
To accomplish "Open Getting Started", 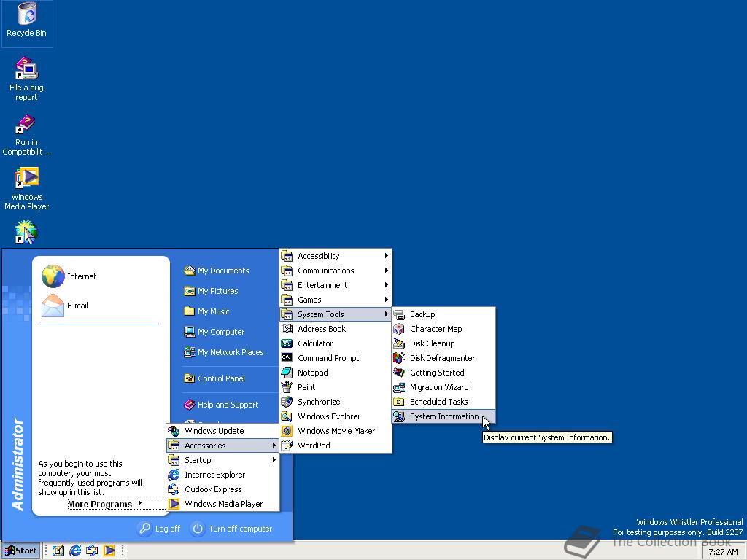I will coord(444,373).
